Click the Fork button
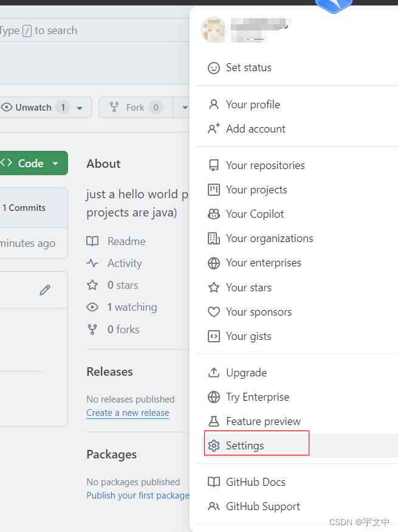The image size is (398, 532). pyautogui.click(x=136, y=108)
